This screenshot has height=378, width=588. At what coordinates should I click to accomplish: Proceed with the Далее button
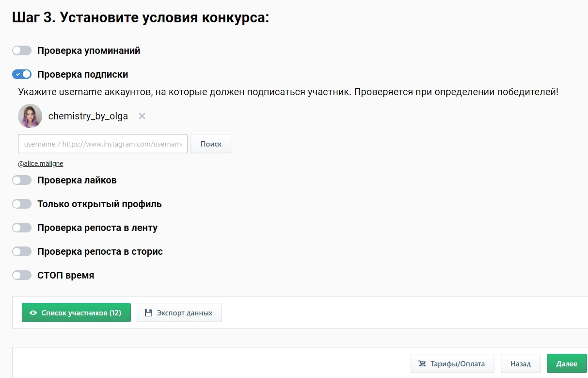pos(566,363)
